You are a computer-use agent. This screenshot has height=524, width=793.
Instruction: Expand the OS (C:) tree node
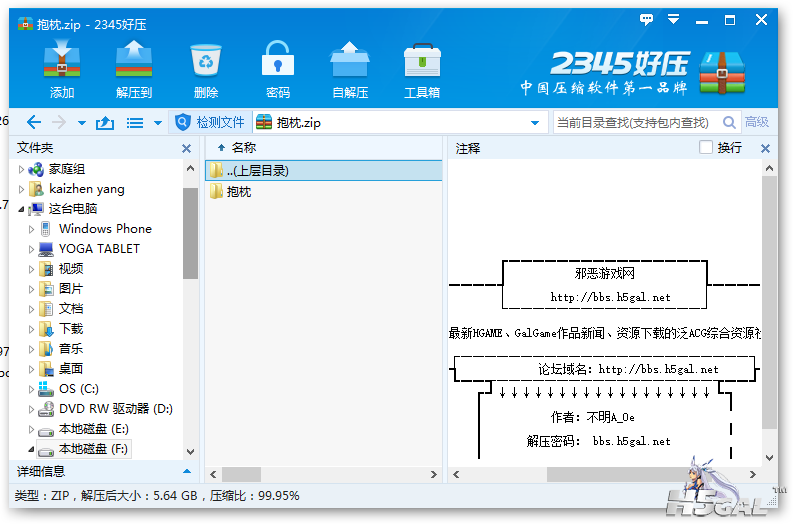31,389
